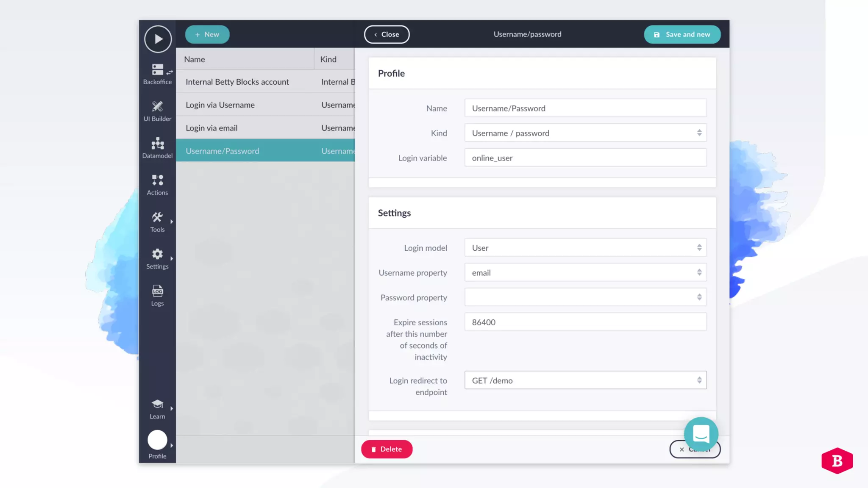Viewport: 868px width, 488px height.
Task: Click the play button icon in sidebar
Action: [x=158, y=39]
